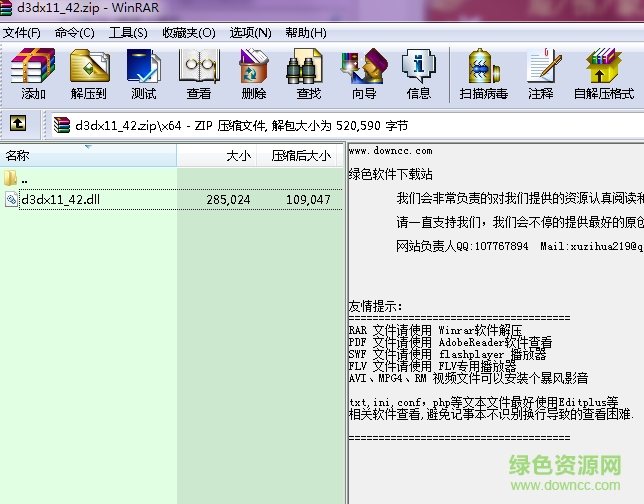The width and height of the screenshot is (644, 504).
Task: Click the Delete (删除) toolbar icon
Action: [254, 73]
